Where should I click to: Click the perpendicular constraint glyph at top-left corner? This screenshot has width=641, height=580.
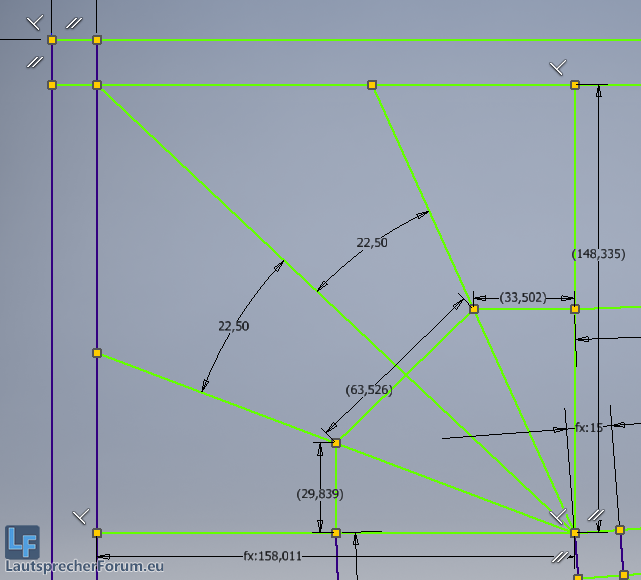[35, 21]
